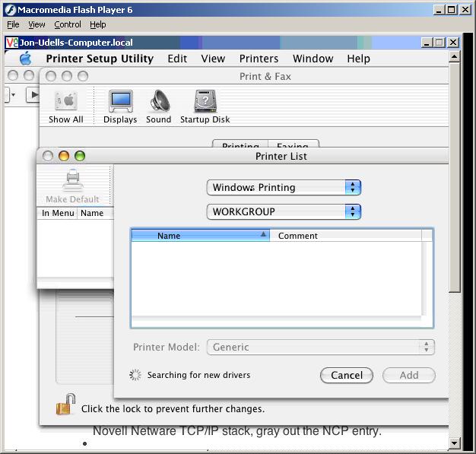Screen dimensions: 476x454
Task: Click the Print & Fax window title
Action: point(265,77)
